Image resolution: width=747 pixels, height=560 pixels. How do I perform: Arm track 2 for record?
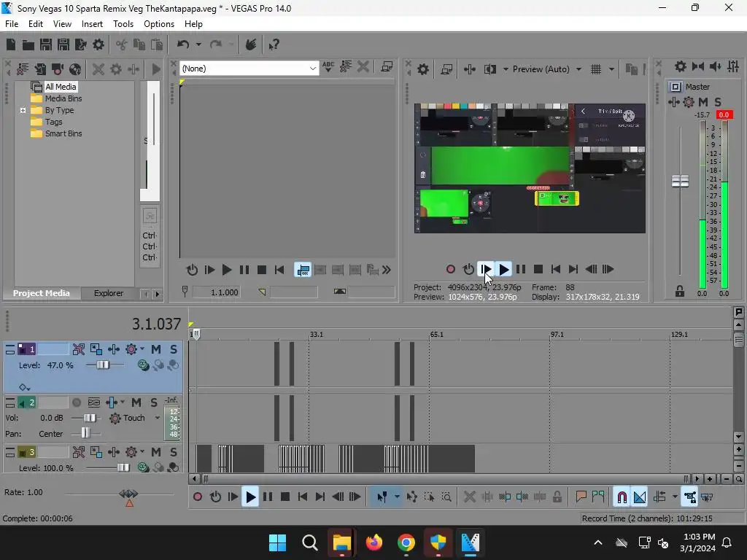tap(76, 402)
